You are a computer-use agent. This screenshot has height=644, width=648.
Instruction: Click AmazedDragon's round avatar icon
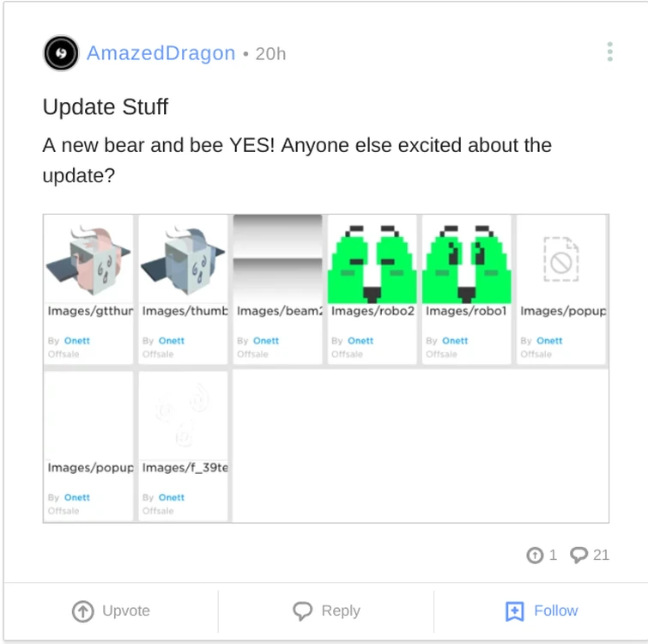pos(61,53)
